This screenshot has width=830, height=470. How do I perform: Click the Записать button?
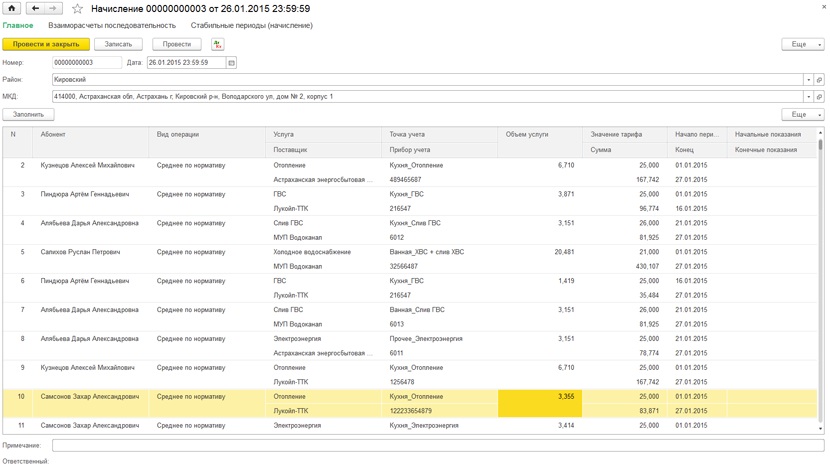pos(118,44)
